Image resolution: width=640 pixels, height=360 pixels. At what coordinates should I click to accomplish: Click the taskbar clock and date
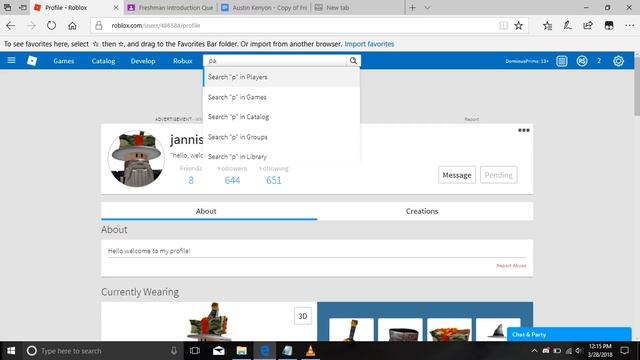(600, 351)
